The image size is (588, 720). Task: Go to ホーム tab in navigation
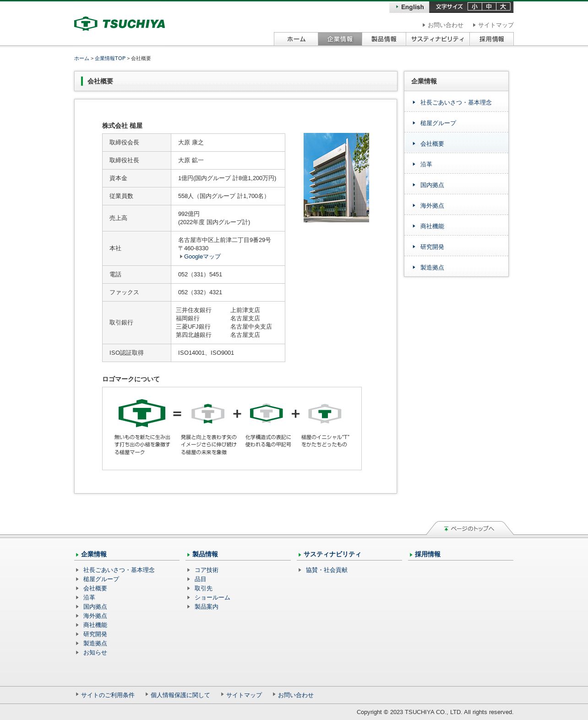click(x=296, y=39)
